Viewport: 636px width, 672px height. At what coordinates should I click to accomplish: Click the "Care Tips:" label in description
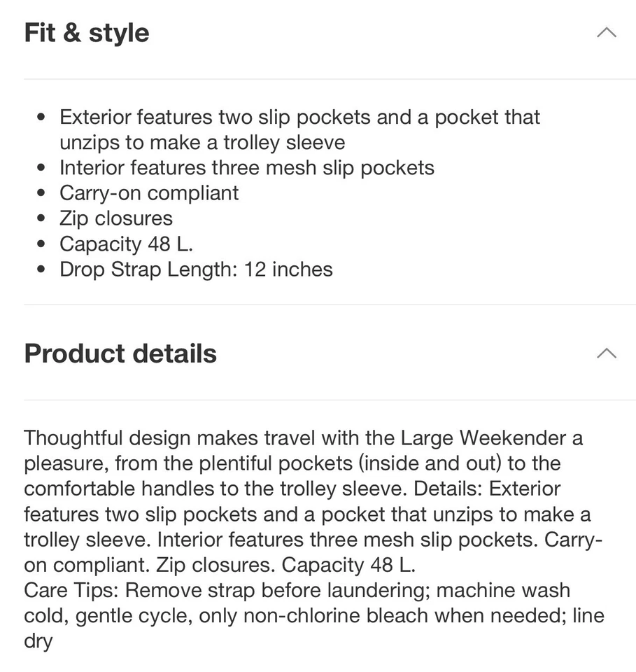tap(73, 590)
